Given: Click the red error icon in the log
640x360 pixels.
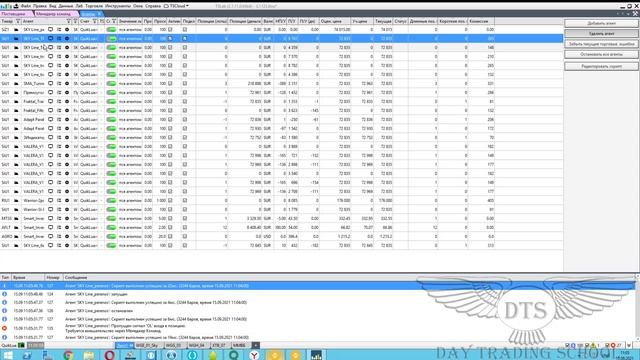Looking at the screenshot, I should [x=4, y=328].
